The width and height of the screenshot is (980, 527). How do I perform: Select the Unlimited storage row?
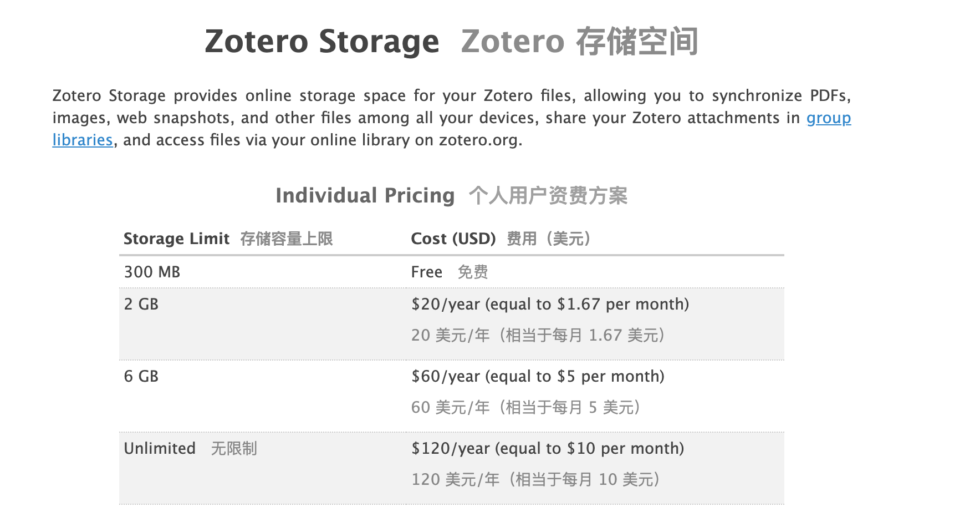tap(451, 468)
